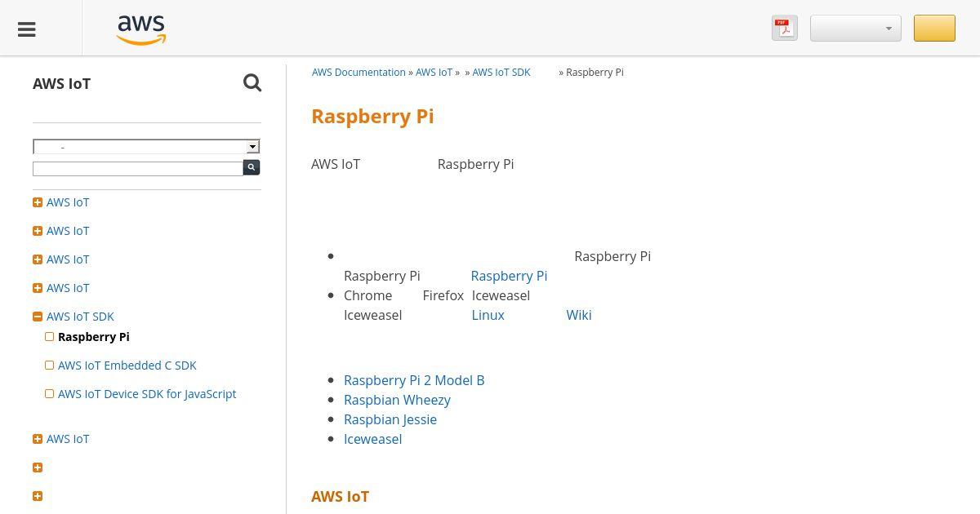Image resolution: width=980 pixels, height=514 pixels.
Task: Collapse the AWS IoT SDK tree node
Action: 38,317
